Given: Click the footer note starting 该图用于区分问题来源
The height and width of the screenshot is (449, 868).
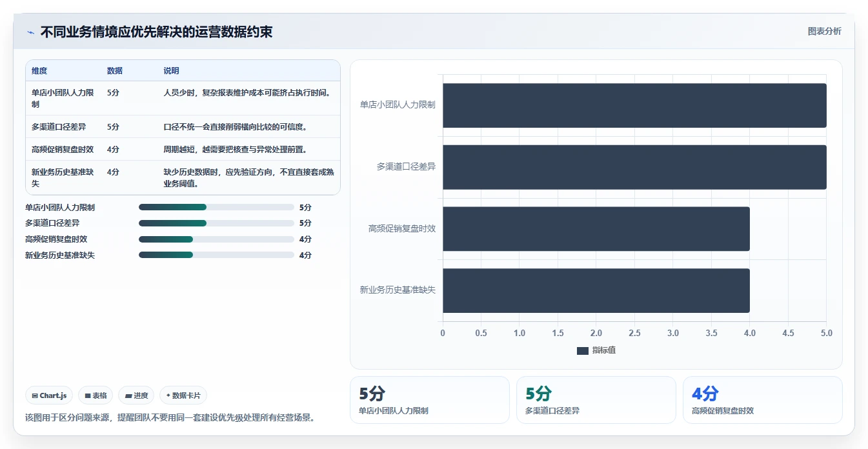Looking at the screenshot, I should pos(171,417).
